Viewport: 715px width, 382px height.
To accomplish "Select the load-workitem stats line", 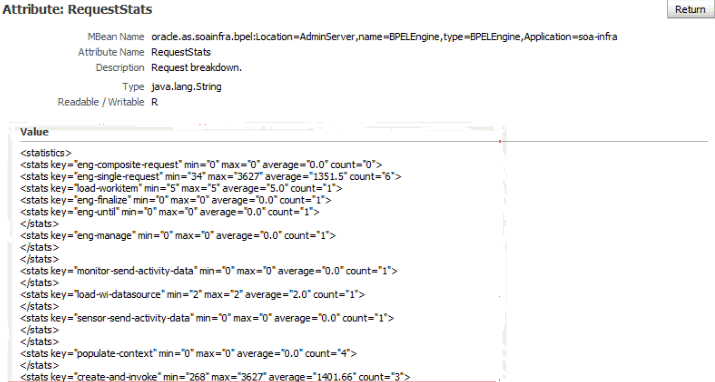I will pyautogui.click(x=181, y=188).
